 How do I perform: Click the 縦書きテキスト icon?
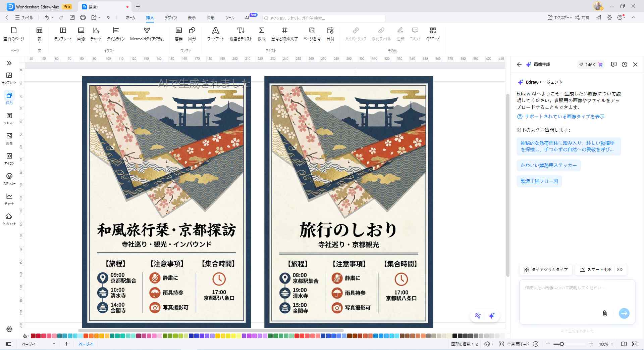pyautogui.click(x=241, y=34)
